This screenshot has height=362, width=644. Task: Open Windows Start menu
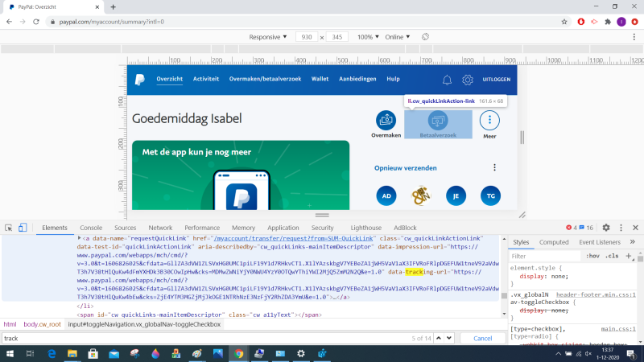coord(10,353)
